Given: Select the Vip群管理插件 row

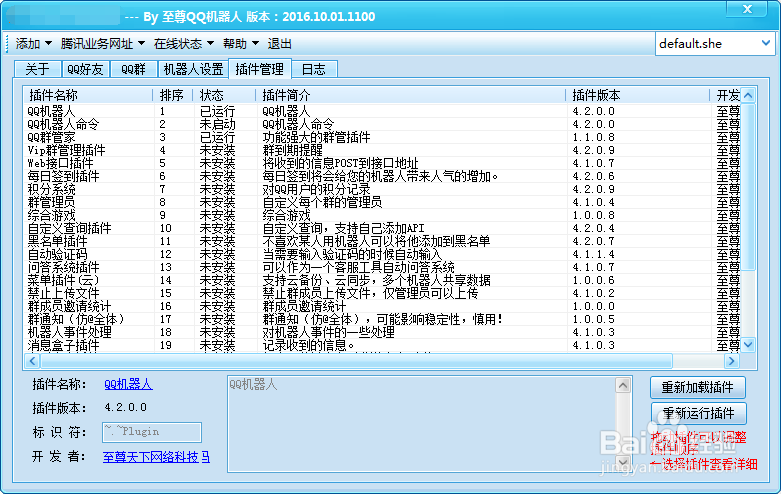Looking at the screenshot, I should (x=382, y=150).
